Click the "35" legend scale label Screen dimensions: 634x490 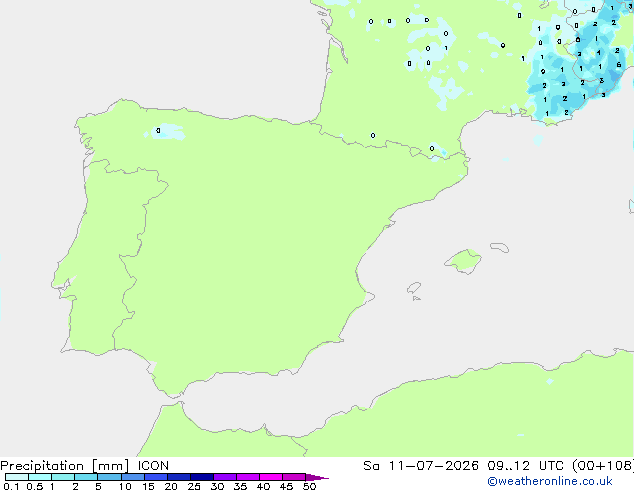[240, 486]
